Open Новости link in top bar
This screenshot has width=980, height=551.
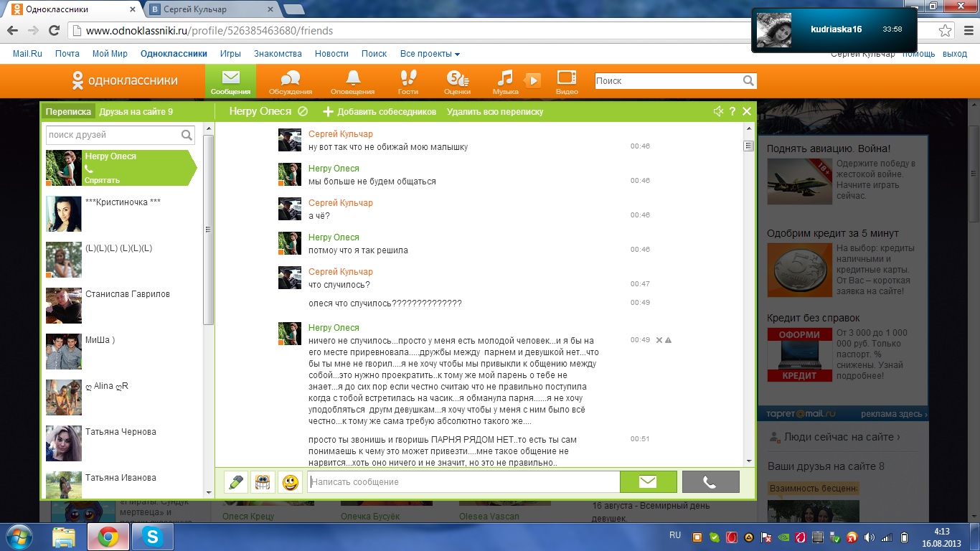(331, 54)
